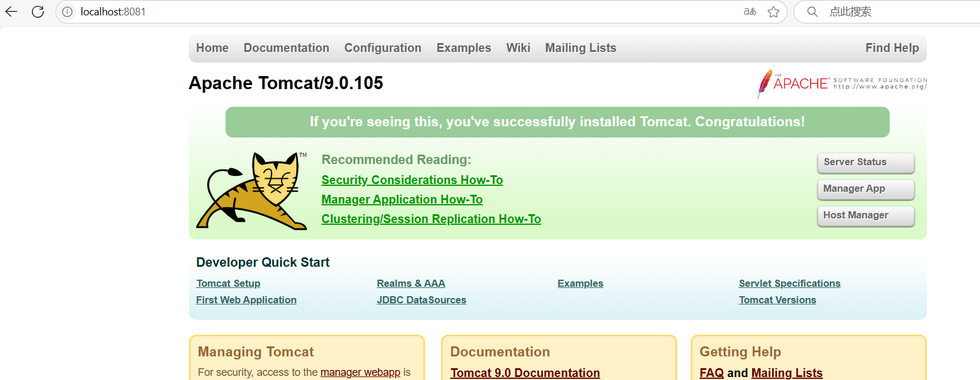
Task: Open the Examples nav item in top bar
Action: (x=463, y=48)
